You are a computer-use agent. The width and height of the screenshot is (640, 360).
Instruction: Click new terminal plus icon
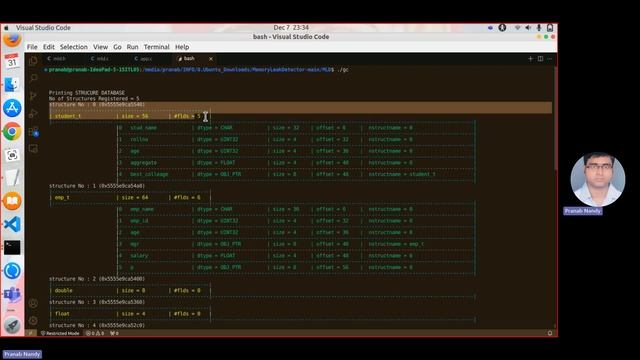coord(530,59)
